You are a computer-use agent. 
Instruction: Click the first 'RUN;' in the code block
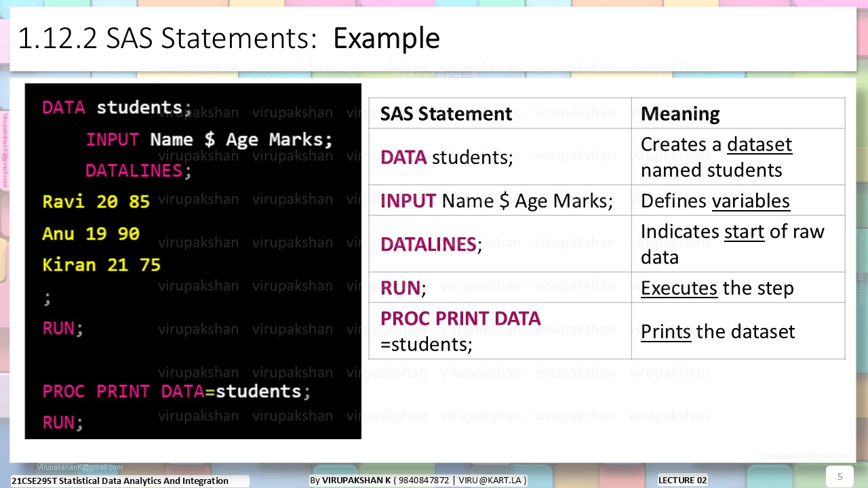[x=63, y=328]
